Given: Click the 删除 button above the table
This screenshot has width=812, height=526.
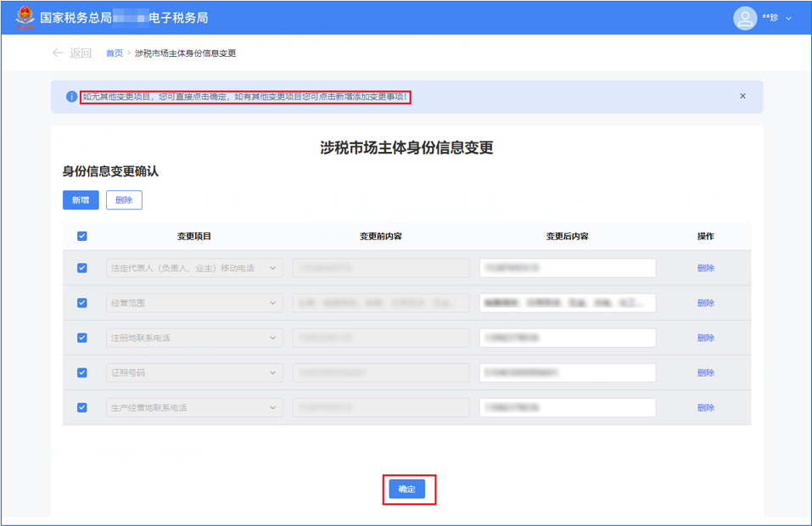Looking at the screenshot, I should pyautogui.click(x=124, y=200).
